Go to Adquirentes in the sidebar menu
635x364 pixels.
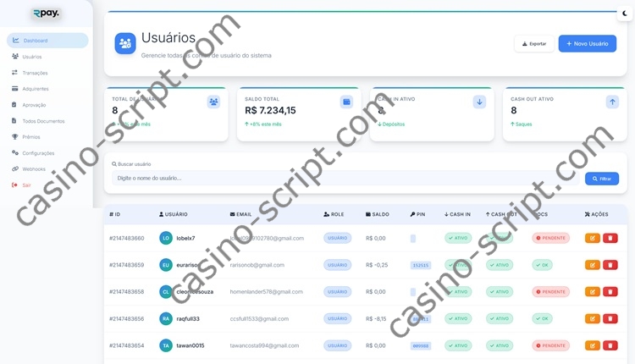[x=35, y=89]
